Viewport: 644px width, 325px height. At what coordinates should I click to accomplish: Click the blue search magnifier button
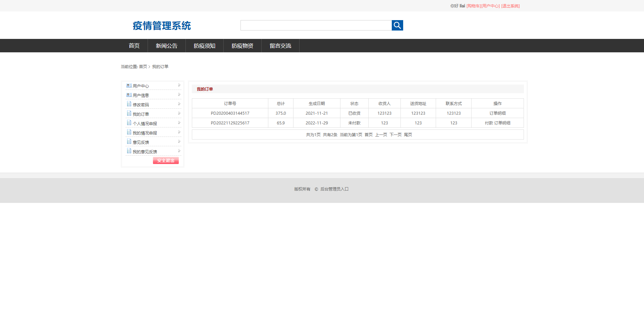click(x=397, y=25)
